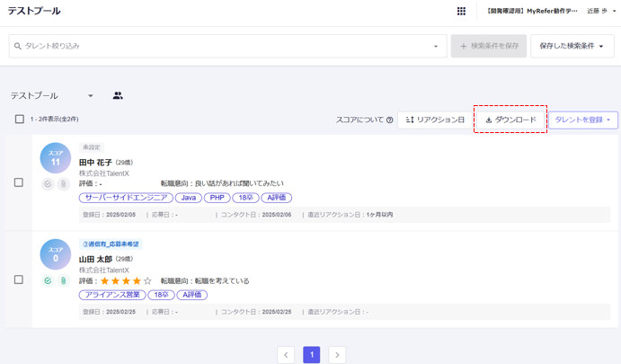The width and height of the screenshot is (621, 364).
Task: Open the apps grid menu icon
Action: [461, 12]
